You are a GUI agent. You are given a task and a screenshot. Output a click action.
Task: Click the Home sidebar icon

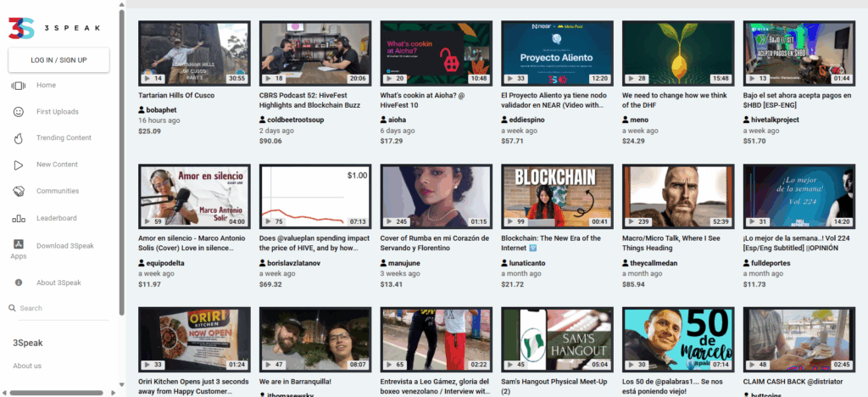pos(19,86)
